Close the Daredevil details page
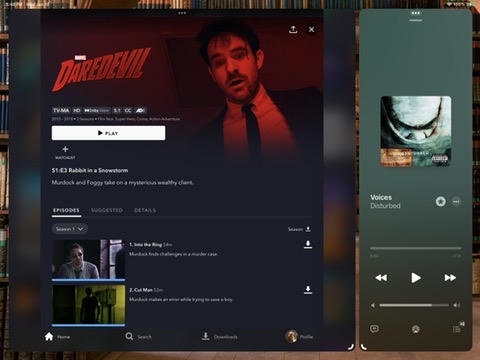 click(311, 30)
